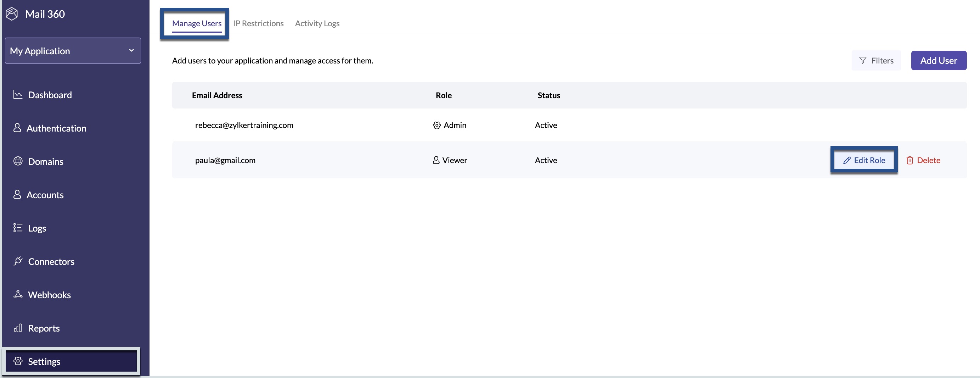Click the Viewer role text
This screenshot has height=378, width=980.
(455, 160)
